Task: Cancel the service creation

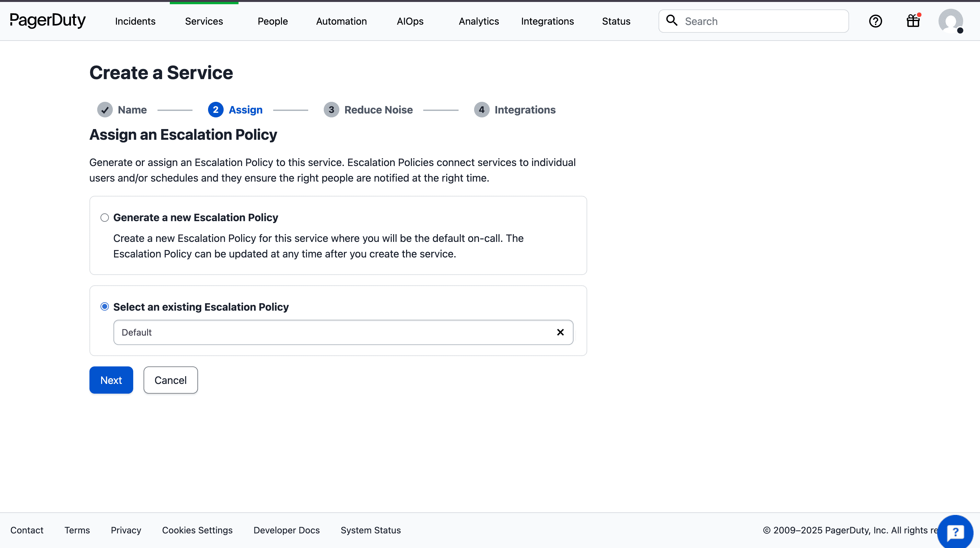Action: tap(170, 380)
